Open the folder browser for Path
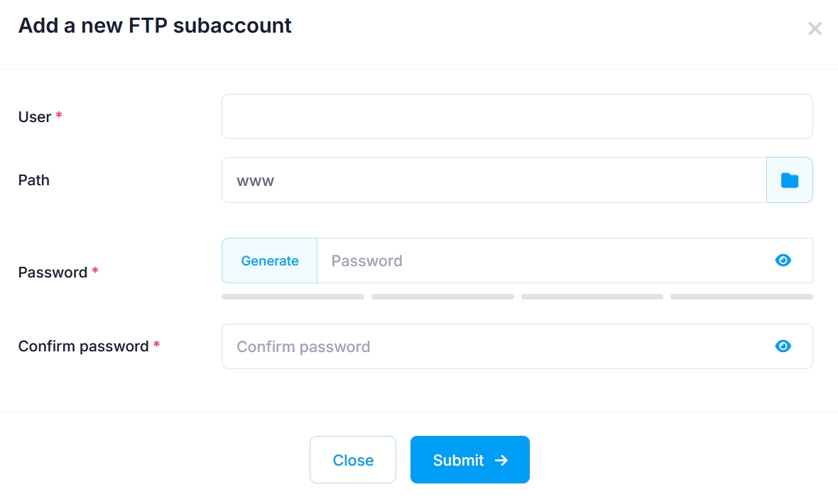 pos(789,180)
